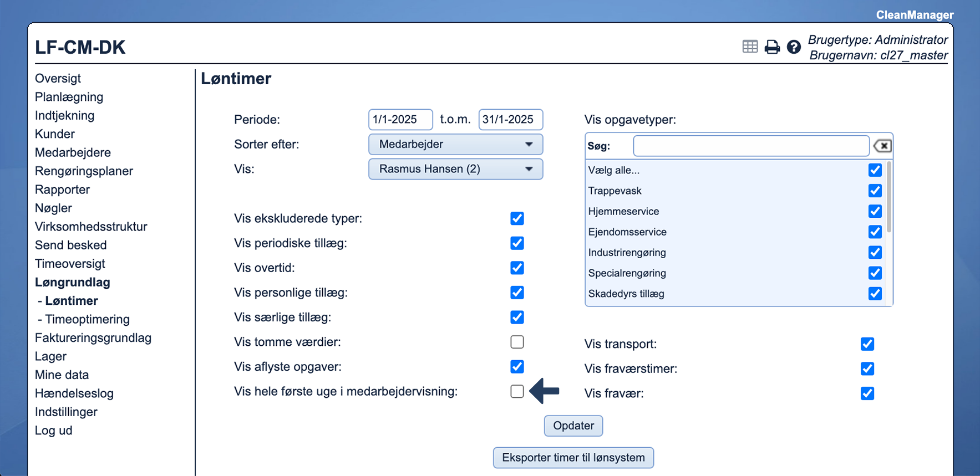This screenshot has height=476, width=980.
Task: Click the printer icon
Action: pos(772,47)
